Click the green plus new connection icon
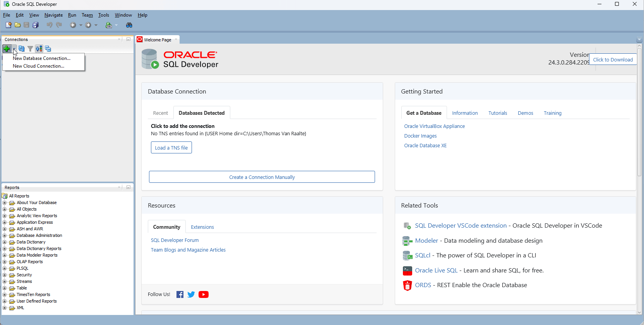This screenshot has width=644, height=325. pyautogui.click(x=7, y=49)
